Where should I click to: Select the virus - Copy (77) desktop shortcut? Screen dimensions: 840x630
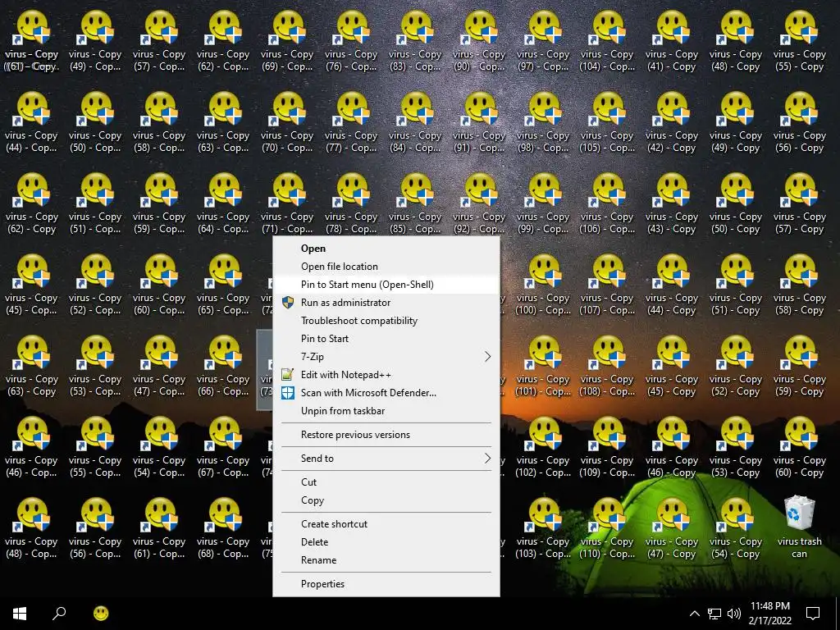pos(351,123)
